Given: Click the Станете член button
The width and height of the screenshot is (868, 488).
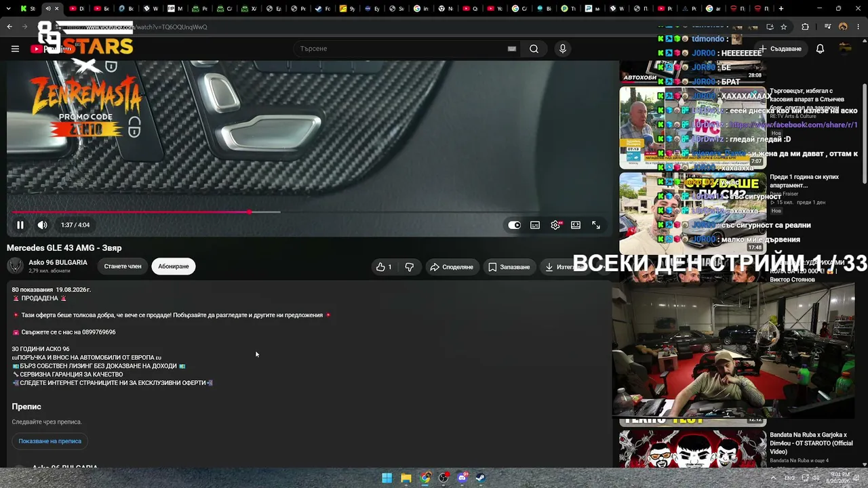Looking at the screenshot, I should (123, 266).
